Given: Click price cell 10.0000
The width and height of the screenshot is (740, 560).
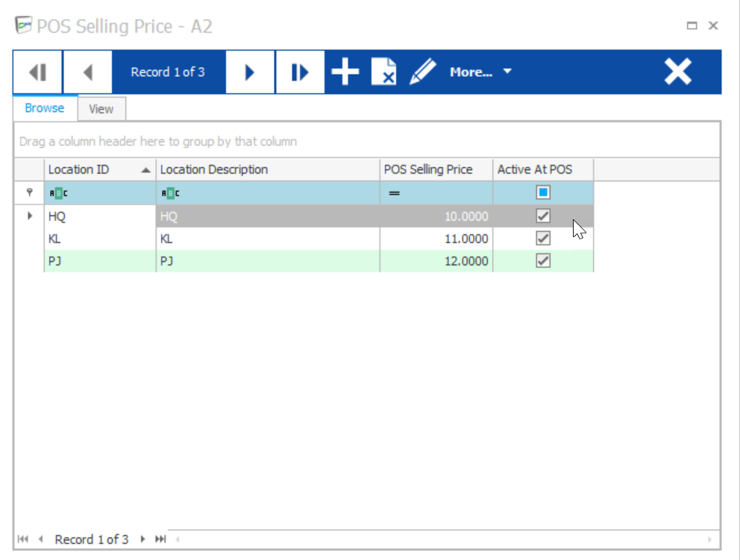Looking at the screenshot, I should [436, 216].
